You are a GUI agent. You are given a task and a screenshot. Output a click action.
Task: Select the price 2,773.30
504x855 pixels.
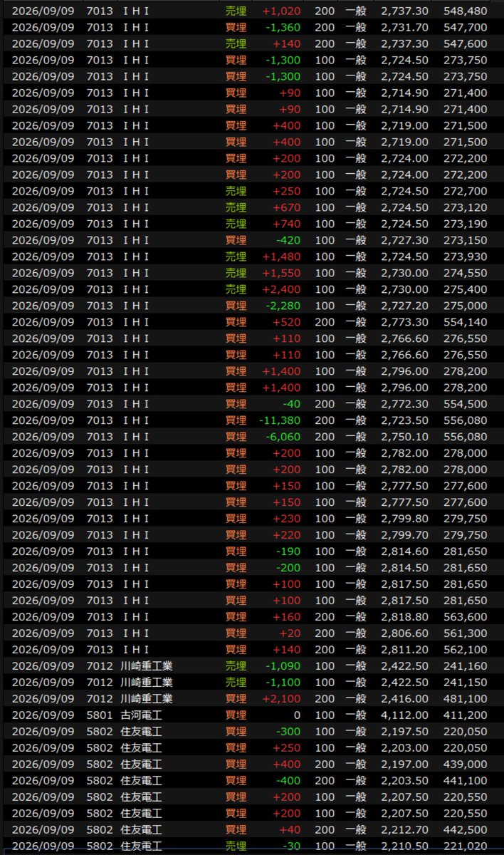click(405, 322)
